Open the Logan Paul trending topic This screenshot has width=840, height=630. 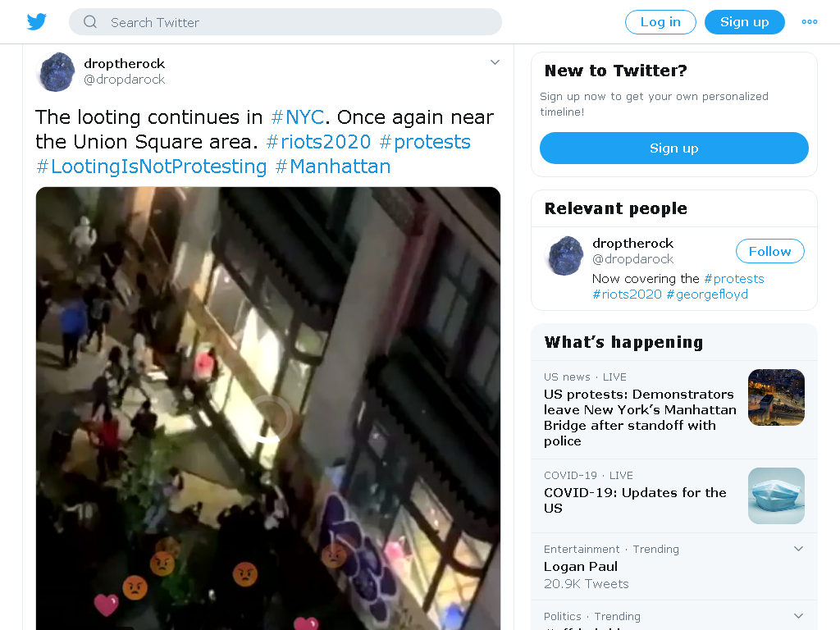tap(580, 566)
